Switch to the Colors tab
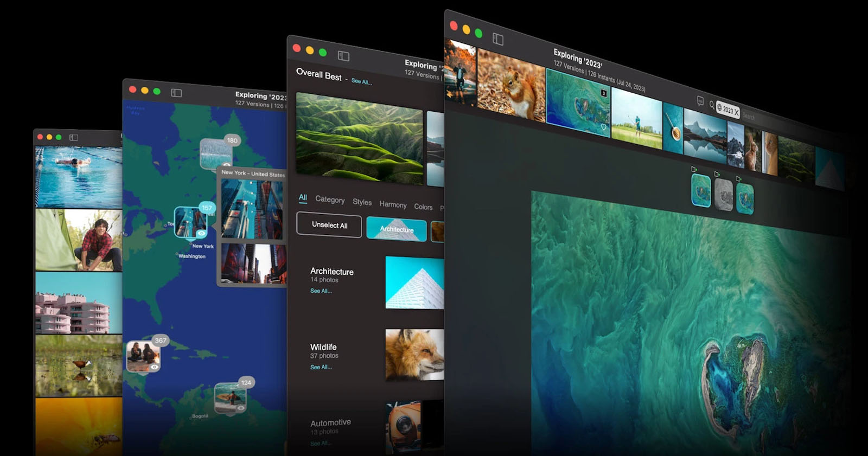 [x=423, y=207]
